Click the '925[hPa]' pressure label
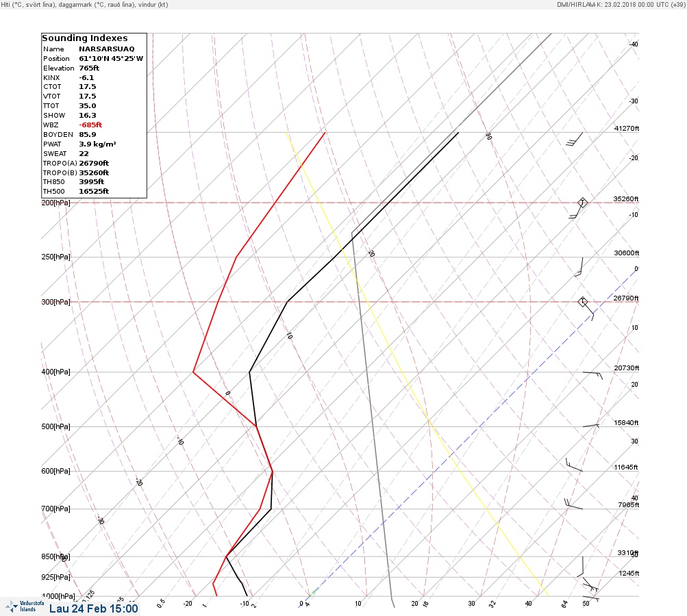 click(55, 577)
